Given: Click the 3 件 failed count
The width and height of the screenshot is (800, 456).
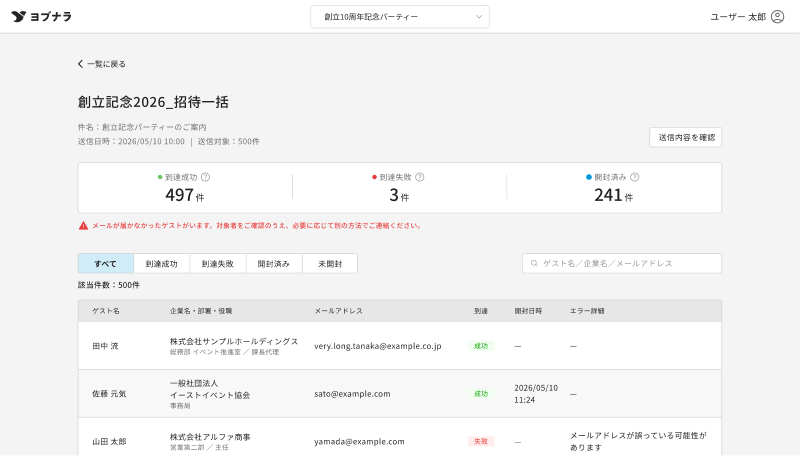Looking at the screenshot, I should coord(399,195).
